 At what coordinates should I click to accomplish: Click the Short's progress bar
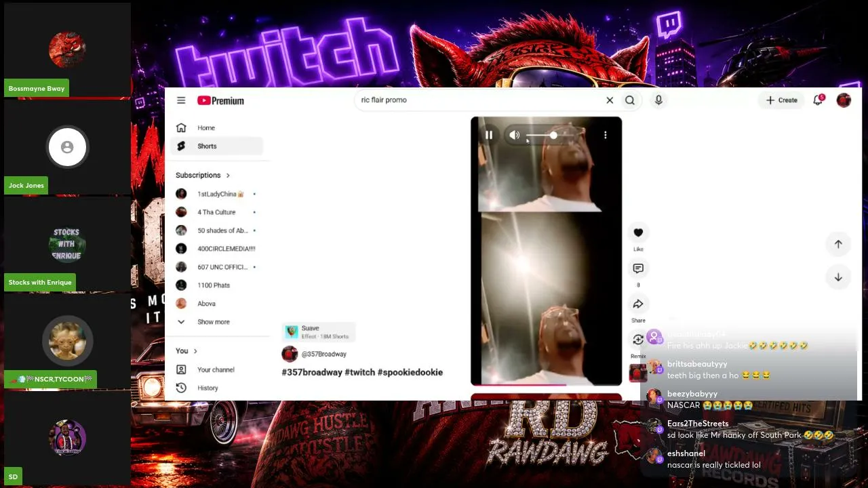pyautogui.click(x=546, y=384)
